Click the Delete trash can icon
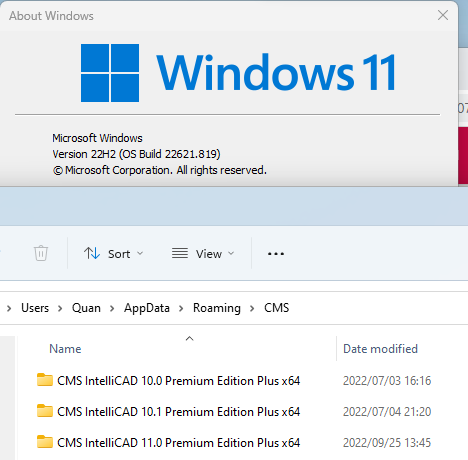 (x=41, y=253)
